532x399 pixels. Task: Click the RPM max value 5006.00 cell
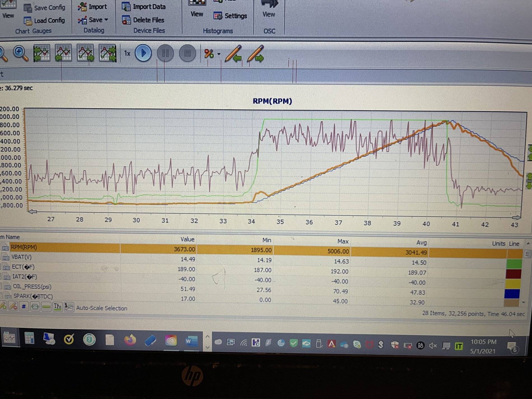tap(338, 251)
